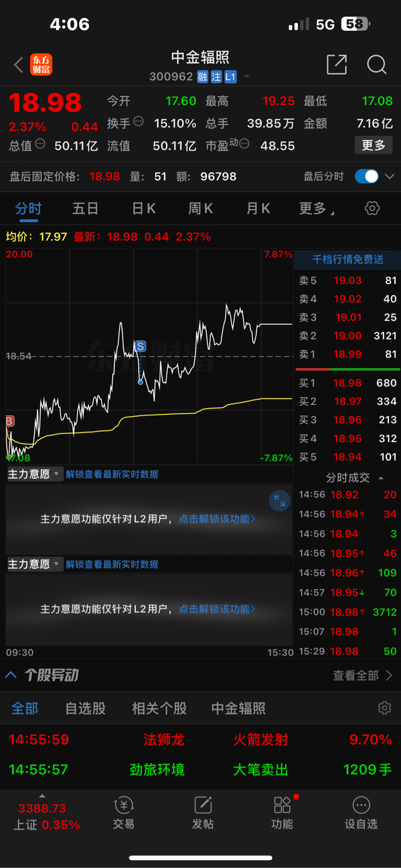Tap the 上证 3388.73 index value
Screen dimensions: 401x868
point(42,808)
